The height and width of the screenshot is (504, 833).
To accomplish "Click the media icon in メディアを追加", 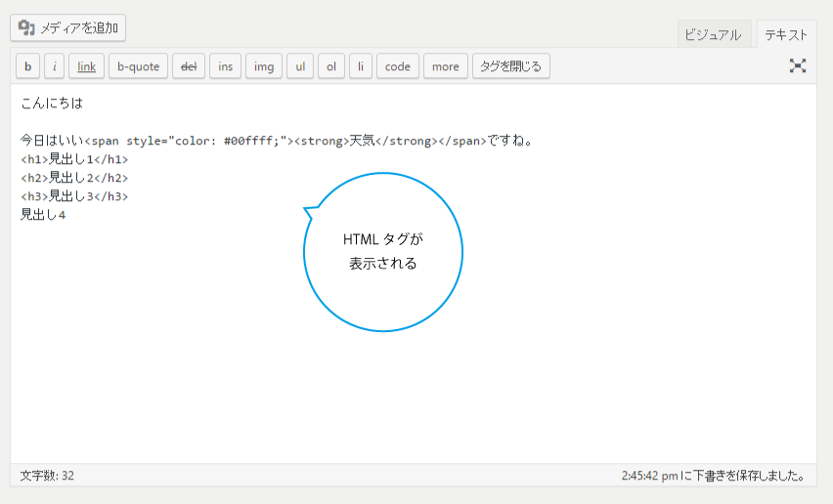I will (x=26, y=28).
